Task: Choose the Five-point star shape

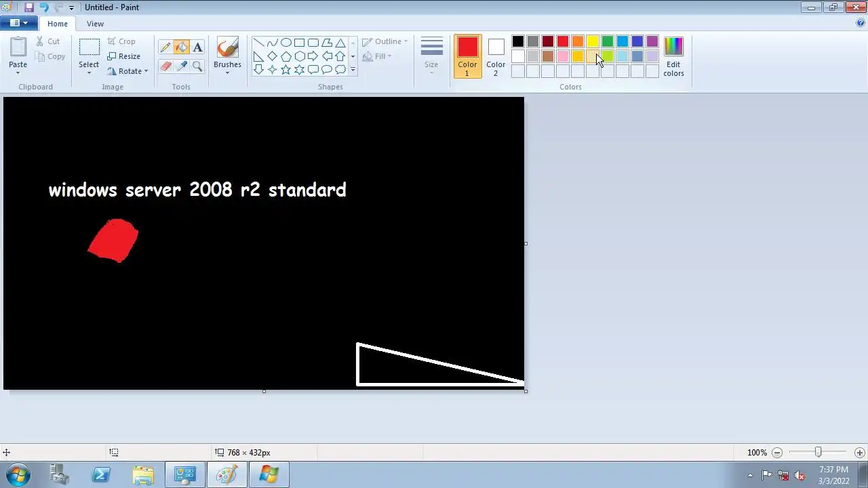Action: (x=285, y=69)
